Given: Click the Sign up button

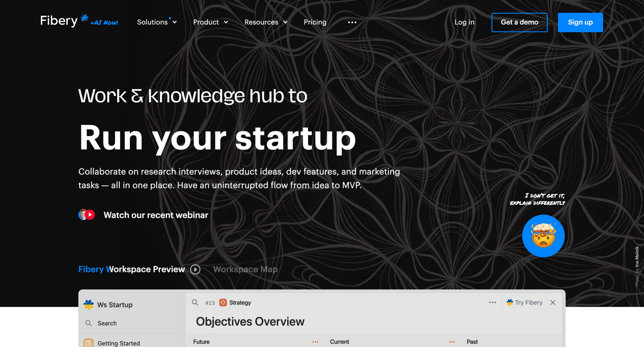Looking at the screenshot, I should (x=580, y=22).
